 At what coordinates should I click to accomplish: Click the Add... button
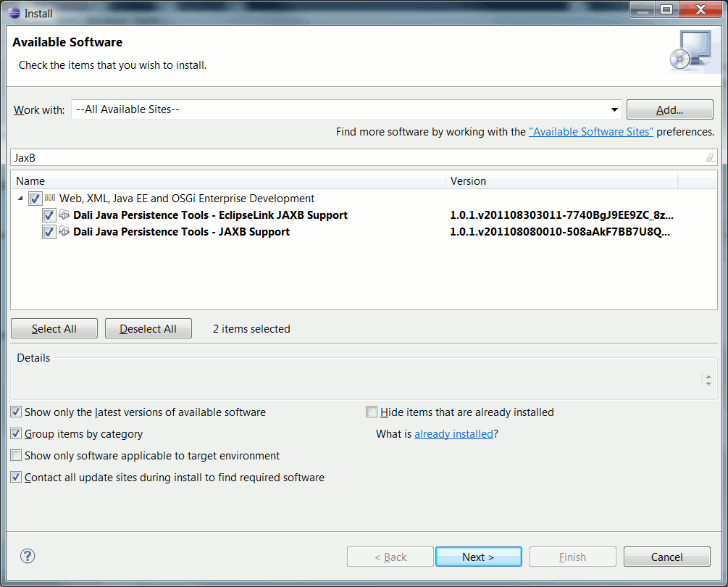pos(669,109)
